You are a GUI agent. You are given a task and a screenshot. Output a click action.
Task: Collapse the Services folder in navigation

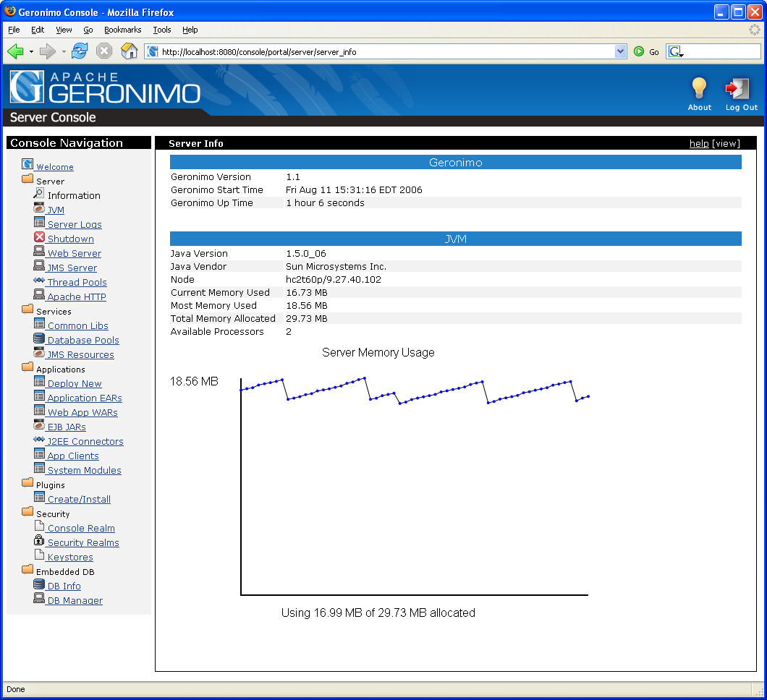point(27,309)
